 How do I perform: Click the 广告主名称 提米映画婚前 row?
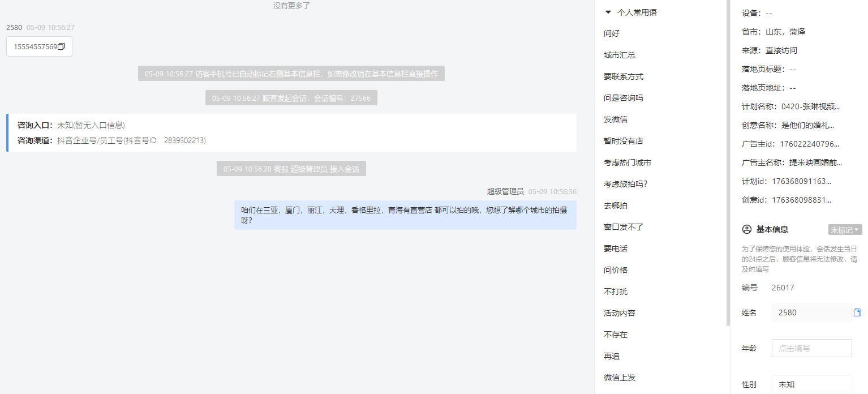point(792,162)
